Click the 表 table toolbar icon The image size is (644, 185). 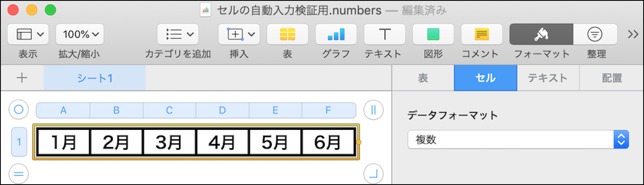pyautogui.click(x=287, y=35)
